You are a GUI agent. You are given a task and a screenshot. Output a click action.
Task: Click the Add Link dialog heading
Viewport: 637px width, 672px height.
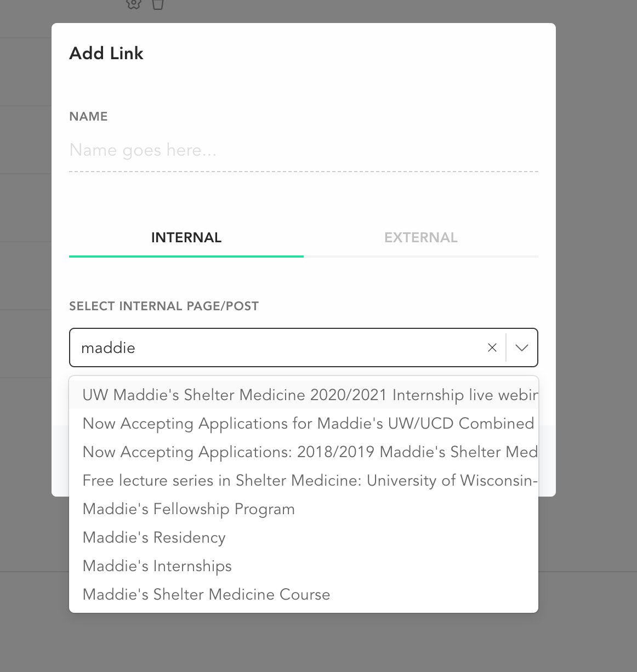click(106, 54)
